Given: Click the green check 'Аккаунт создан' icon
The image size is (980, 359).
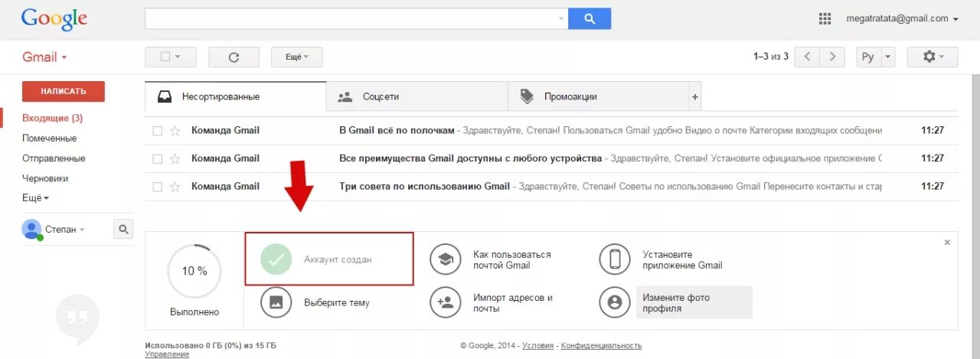Looking at the screenshot, I should coord(276,259).
